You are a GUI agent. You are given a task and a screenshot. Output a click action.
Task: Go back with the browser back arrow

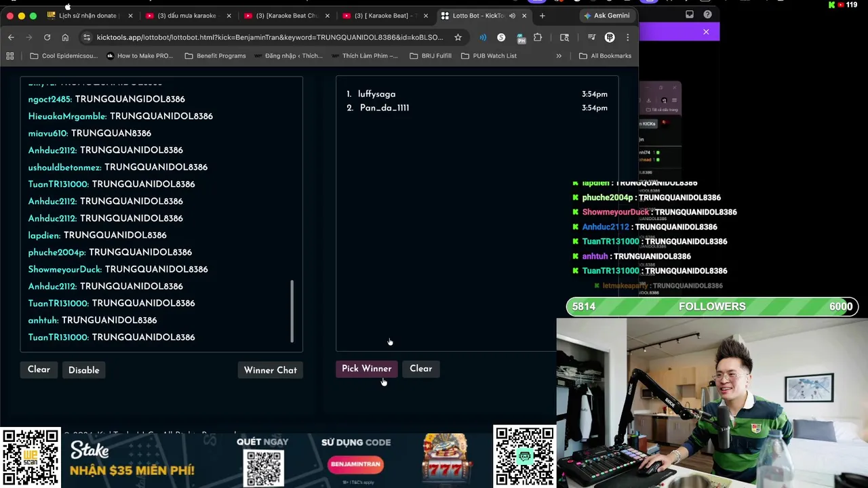[11, 37]
